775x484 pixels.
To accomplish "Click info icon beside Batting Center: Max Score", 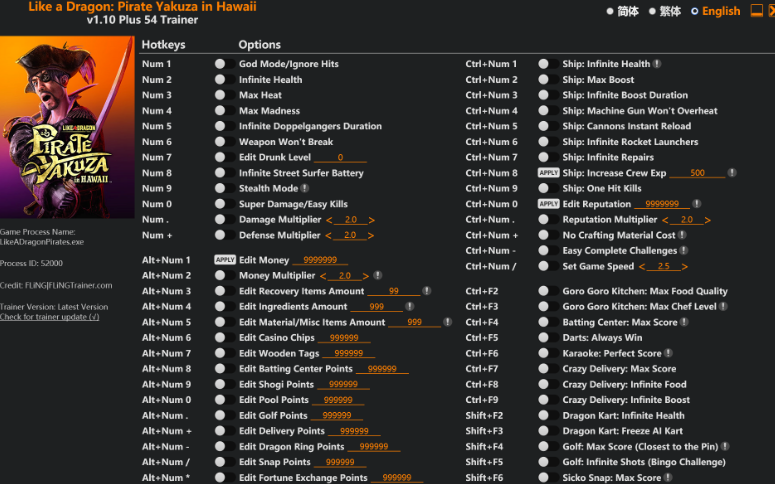I will tap(684, 322).
